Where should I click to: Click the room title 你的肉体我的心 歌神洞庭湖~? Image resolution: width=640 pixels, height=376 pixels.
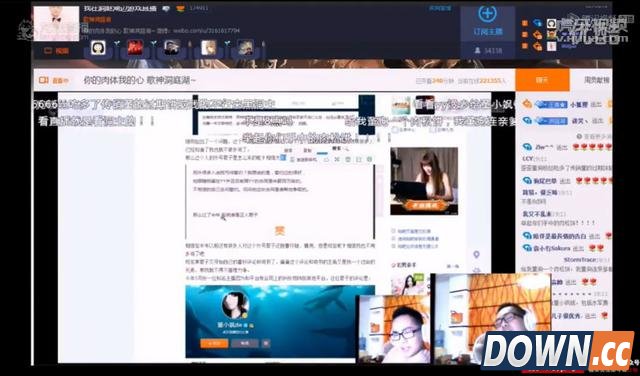[140, 80]
